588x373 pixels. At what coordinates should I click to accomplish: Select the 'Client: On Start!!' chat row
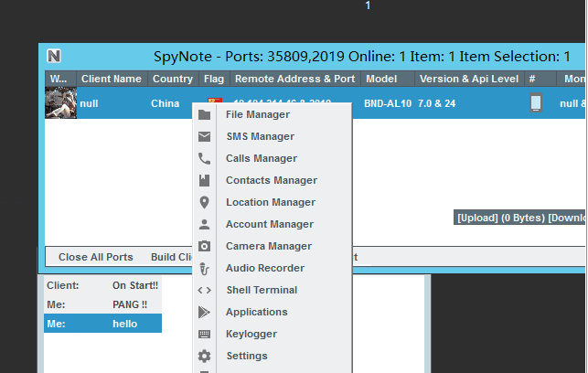[102, 285]
